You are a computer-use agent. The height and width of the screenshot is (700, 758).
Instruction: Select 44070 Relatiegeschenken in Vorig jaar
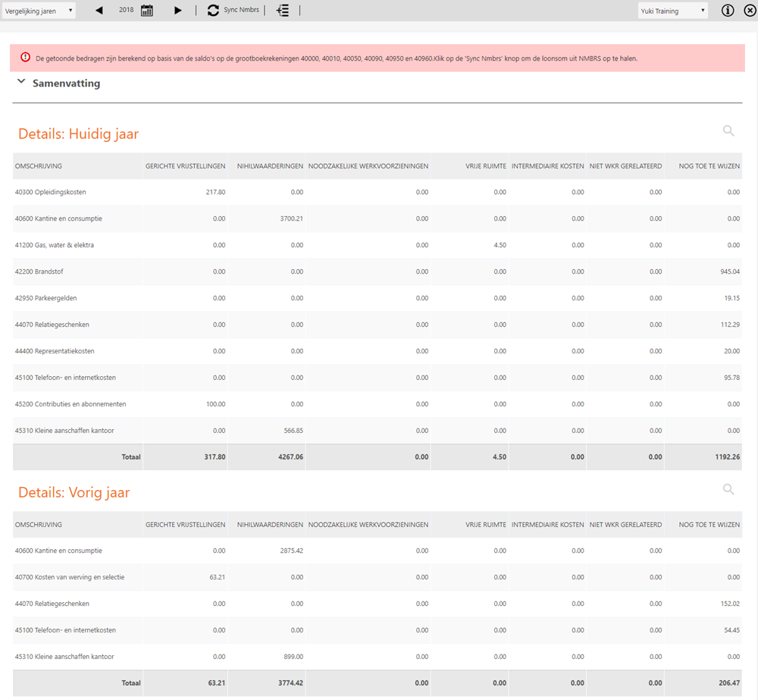(377, 604)
